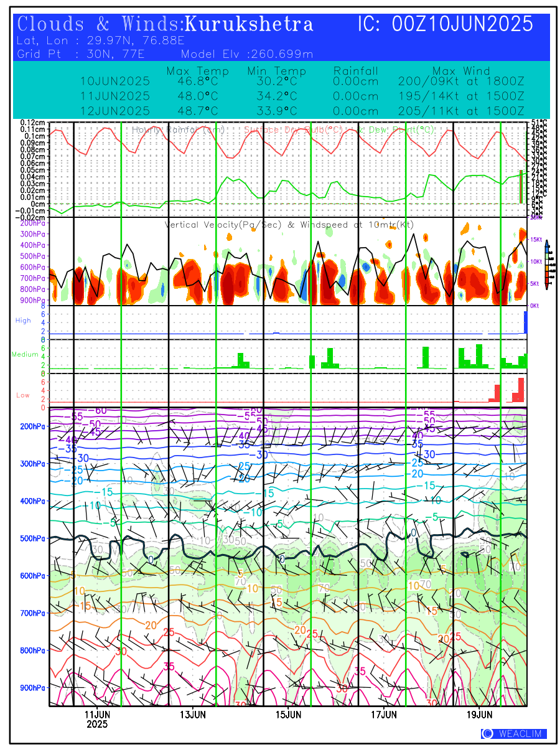The image size is (560, 747).
Task: Click the min temp value 33.9°C
Action: tap(276, 111)
